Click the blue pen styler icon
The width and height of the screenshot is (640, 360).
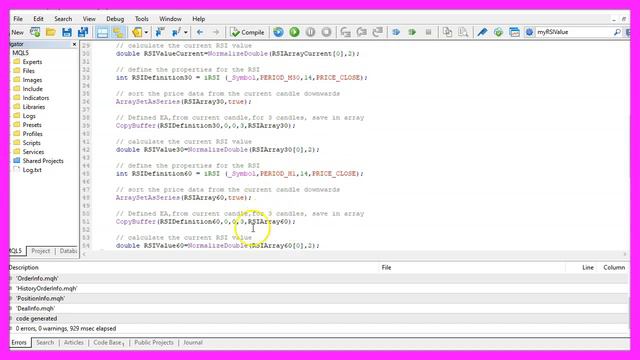coord(482,32)
